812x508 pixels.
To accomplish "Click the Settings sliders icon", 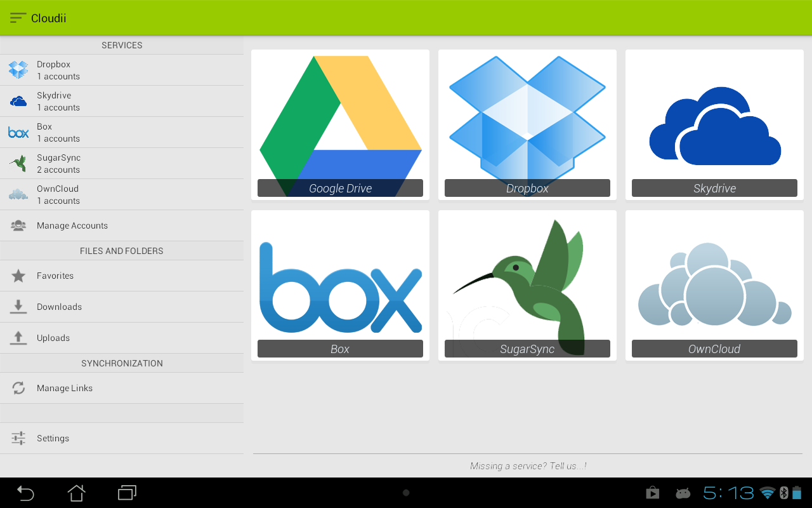I will tap(18, 438).
